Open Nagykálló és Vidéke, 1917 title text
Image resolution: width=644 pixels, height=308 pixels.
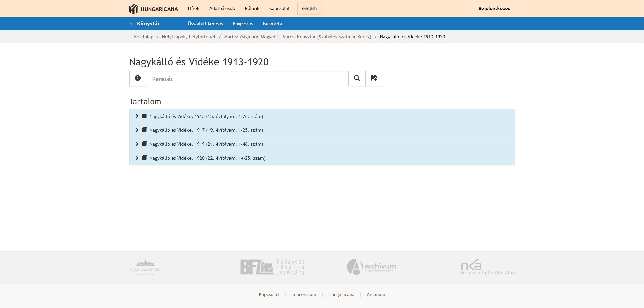click(x=206, y=130)
